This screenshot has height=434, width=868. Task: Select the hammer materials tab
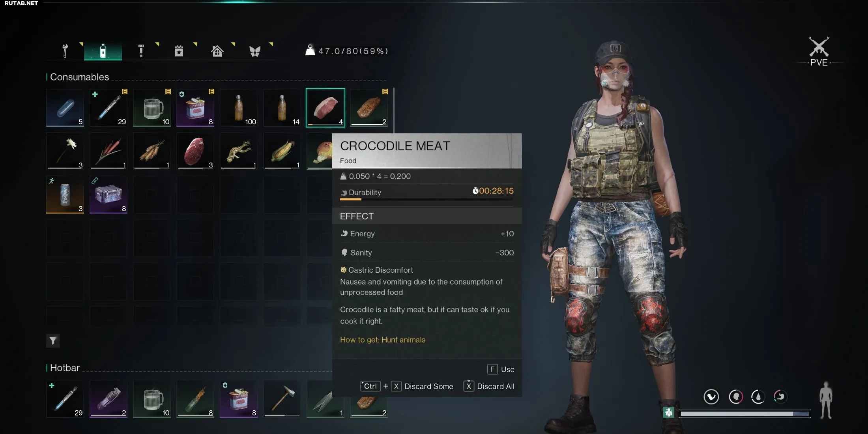tap(141, 51)
